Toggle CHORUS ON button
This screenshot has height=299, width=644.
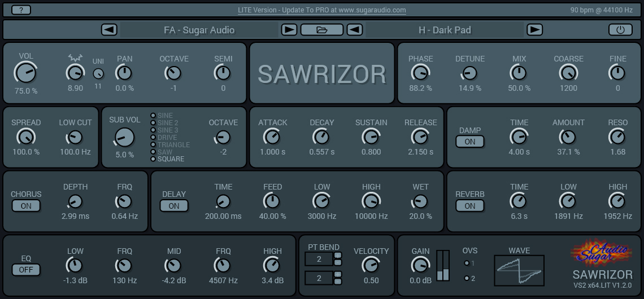click(26, 206)
